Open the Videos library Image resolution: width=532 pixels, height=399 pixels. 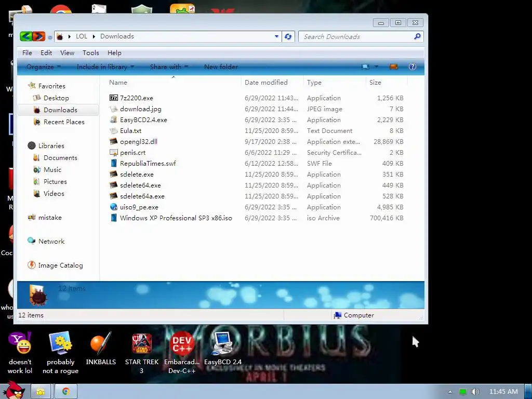54,193
